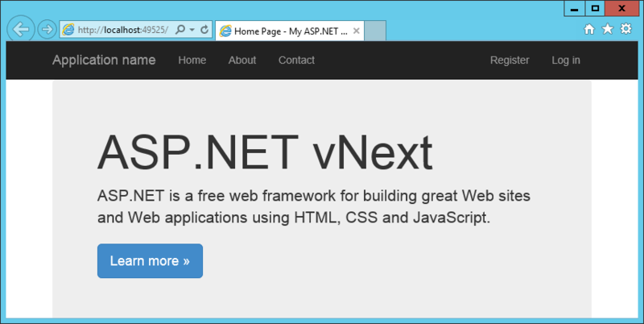Click the Register link
The image size is (644, 324).
tap(510, 60)
